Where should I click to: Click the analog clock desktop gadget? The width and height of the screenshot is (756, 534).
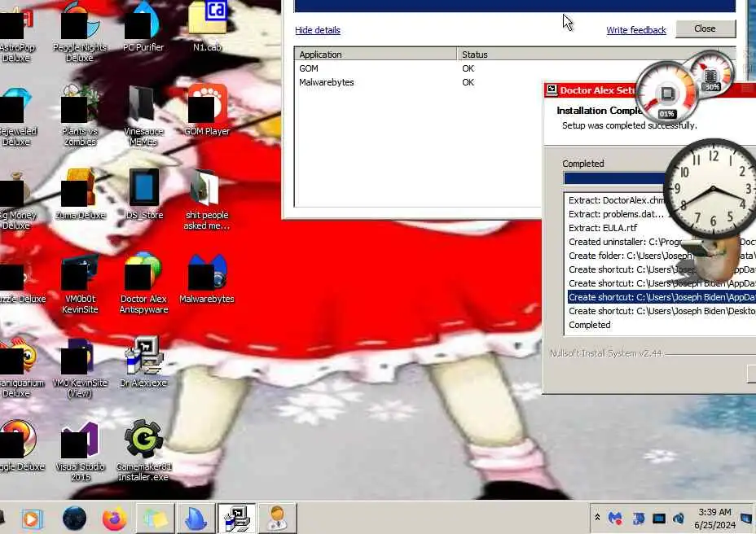[x=713, y=187]
